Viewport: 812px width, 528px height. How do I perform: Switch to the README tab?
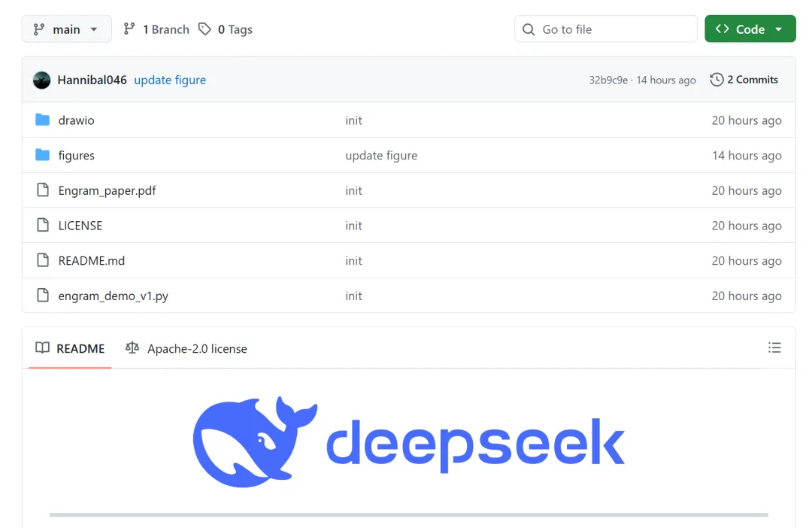coord(71,348)
